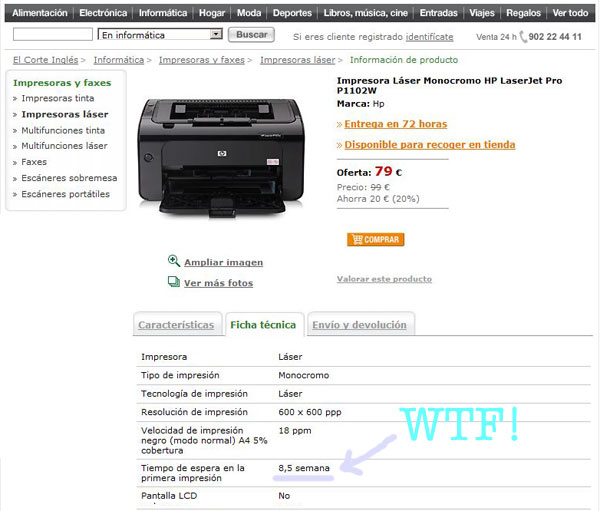Select the Ficha técnica tab

[263, 325]
